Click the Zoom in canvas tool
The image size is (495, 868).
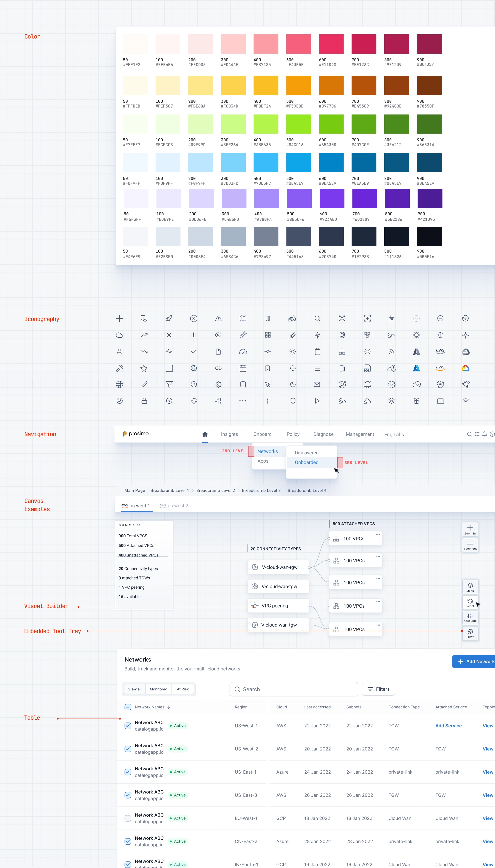pos(470,529)
